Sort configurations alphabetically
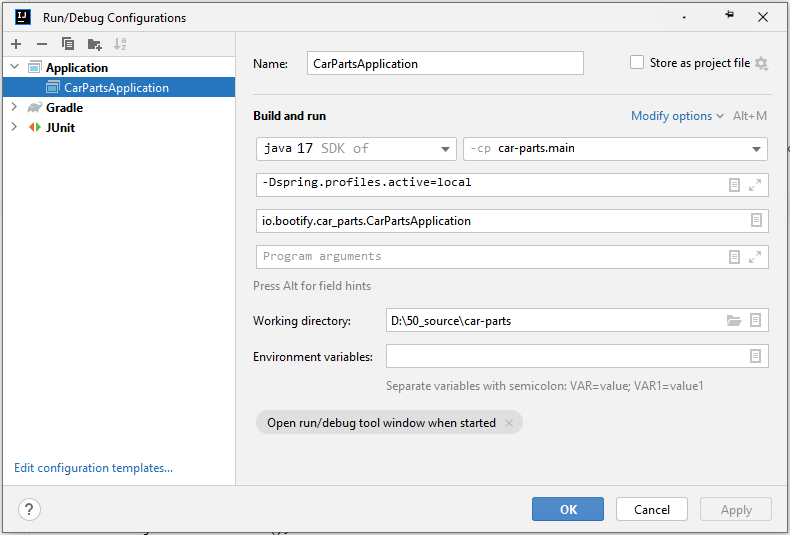Viewport: 790px width, 535px height. coord(120,44)
